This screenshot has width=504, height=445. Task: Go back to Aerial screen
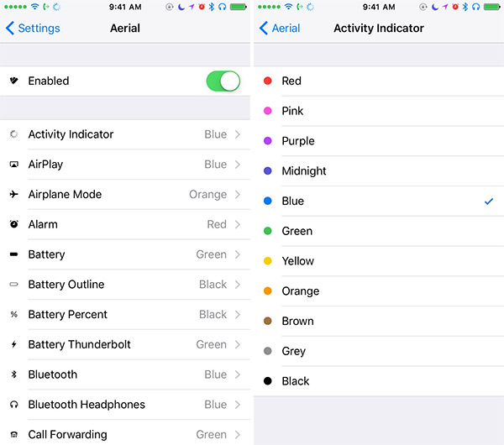[x=280, y=28]
